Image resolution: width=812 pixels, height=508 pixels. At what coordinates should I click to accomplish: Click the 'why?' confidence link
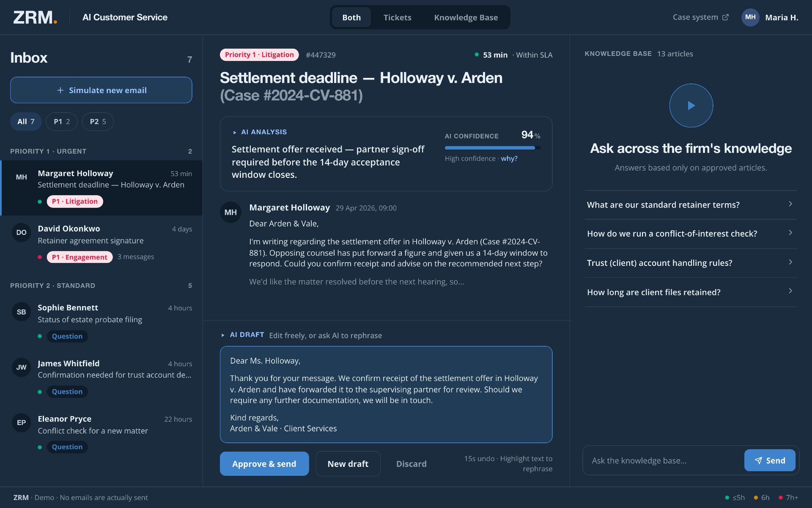pos(509,158)
